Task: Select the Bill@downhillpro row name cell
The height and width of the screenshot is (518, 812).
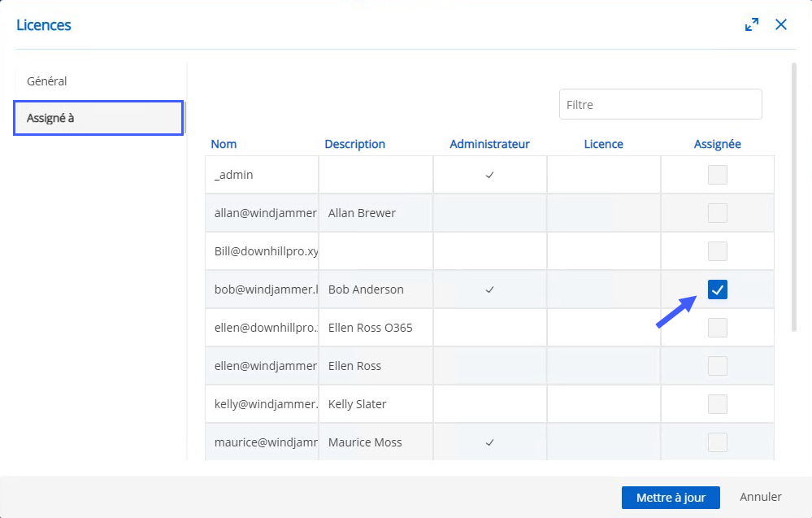Action: (262, 251)
